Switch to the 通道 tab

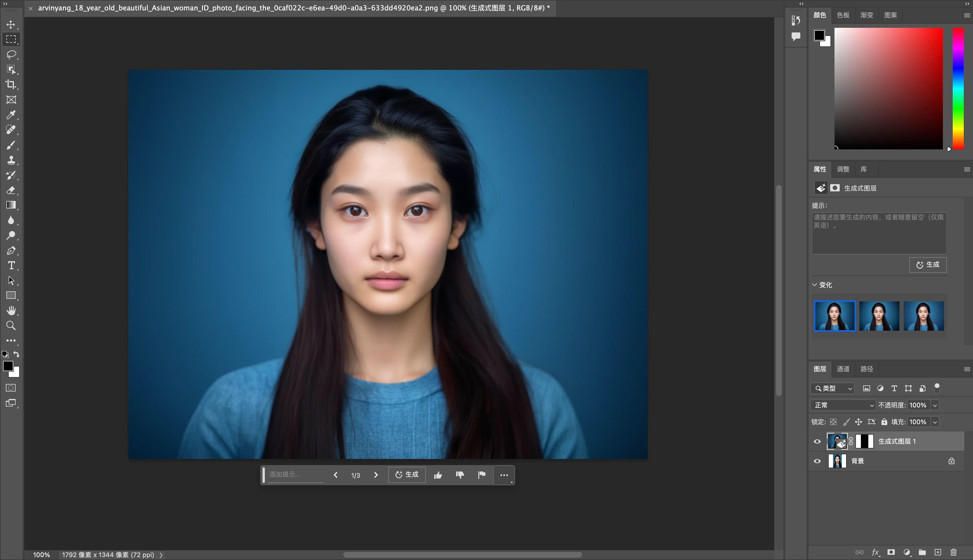843,369
